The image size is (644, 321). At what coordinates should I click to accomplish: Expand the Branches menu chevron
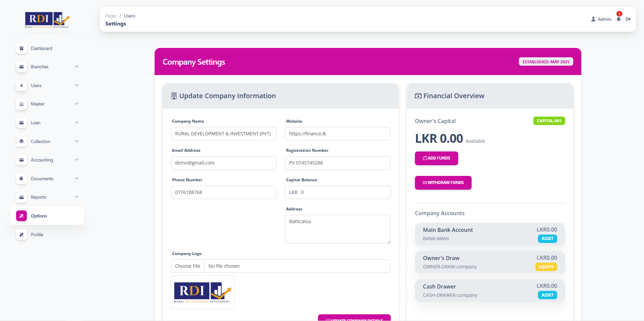click(76, 66)
